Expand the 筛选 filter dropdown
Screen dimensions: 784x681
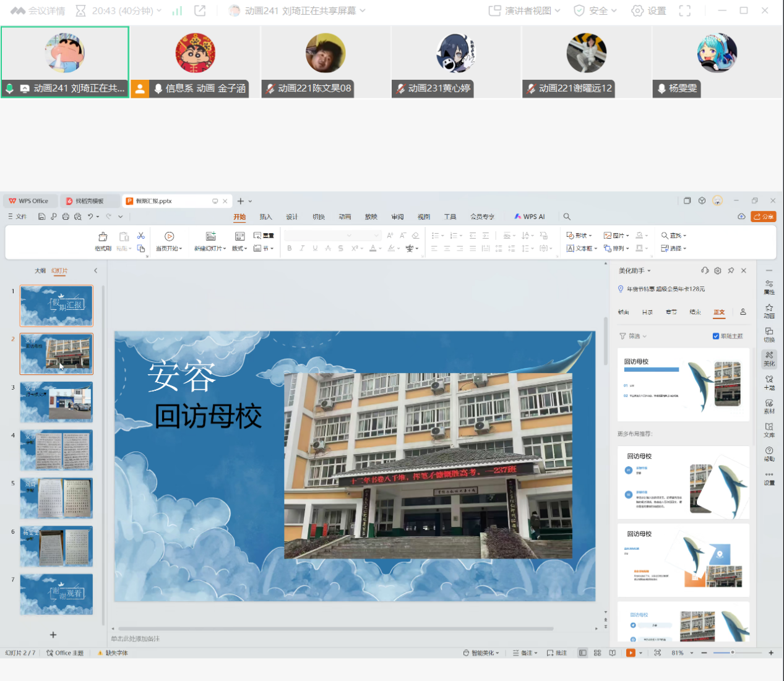(634, 336)
